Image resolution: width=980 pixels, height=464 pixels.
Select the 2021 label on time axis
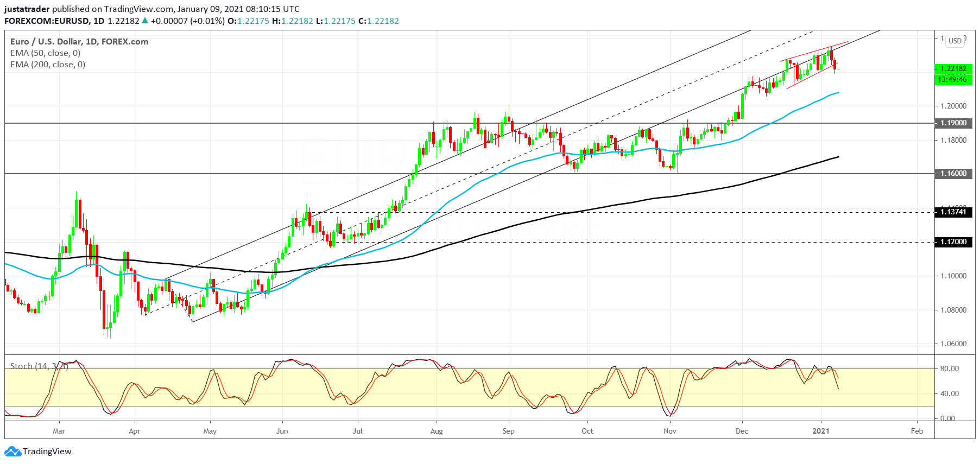820,431
